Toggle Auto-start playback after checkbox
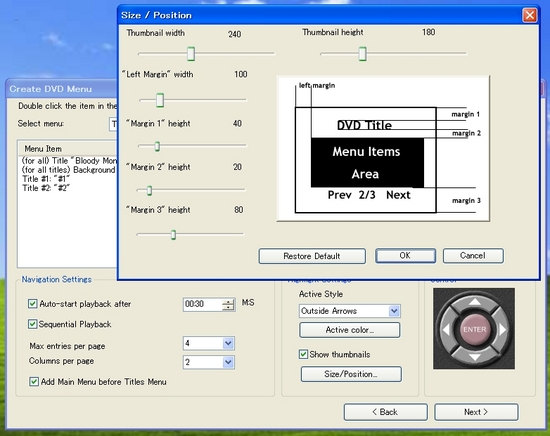Viewport: 550px width, 436px height. point(32,304)
